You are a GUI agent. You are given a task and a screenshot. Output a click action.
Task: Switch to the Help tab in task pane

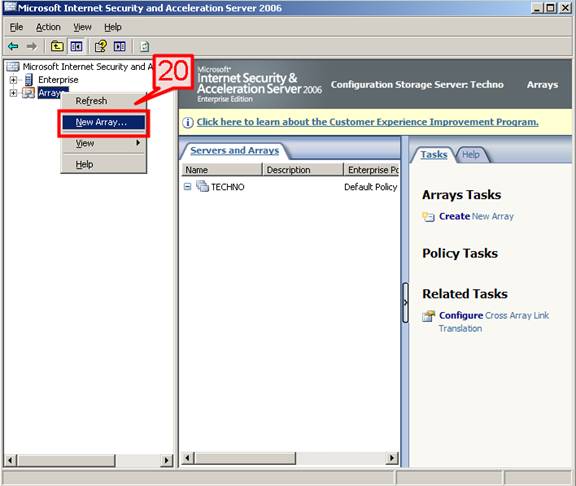(471, 155)
